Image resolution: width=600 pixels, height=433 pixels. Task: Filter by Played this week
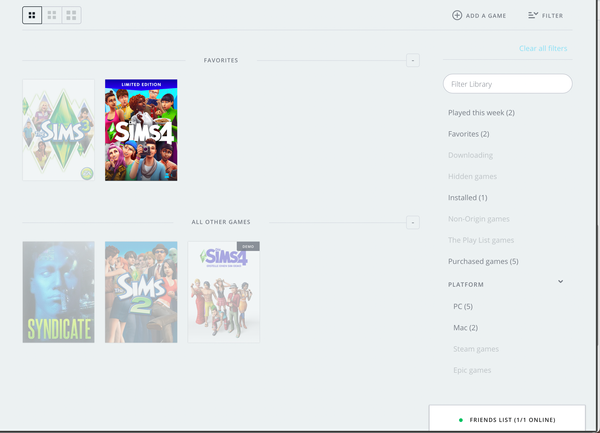[x=481, y=113]
